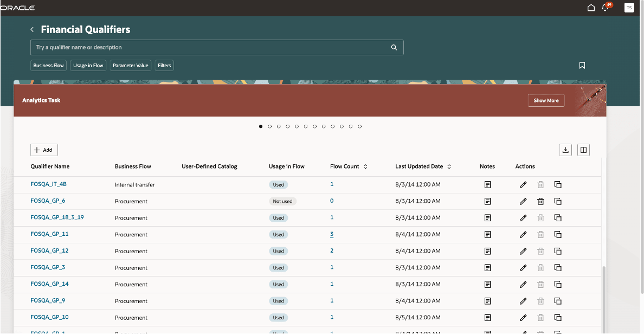
Task: Open the FOSQA_GP_14 qualifier link
Action: pos(49,284)
